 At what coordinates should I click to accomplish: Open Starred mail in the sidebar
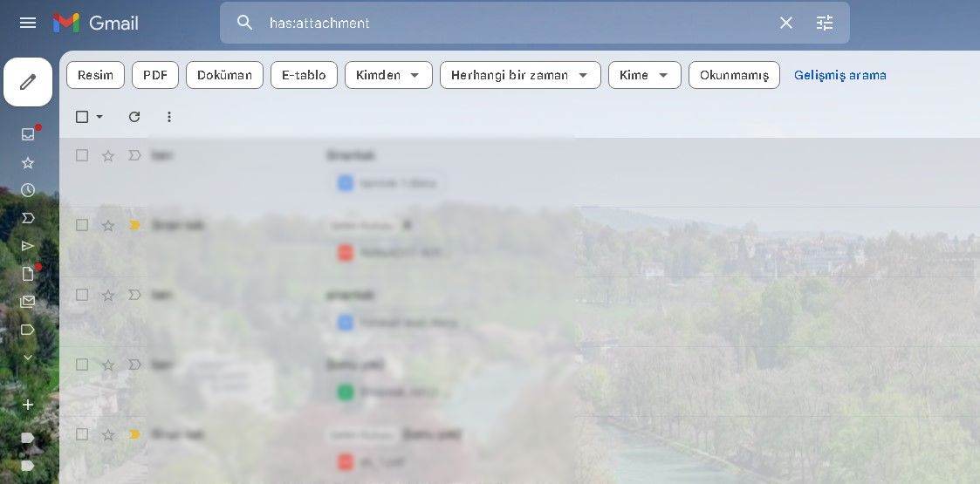(28, 163)
